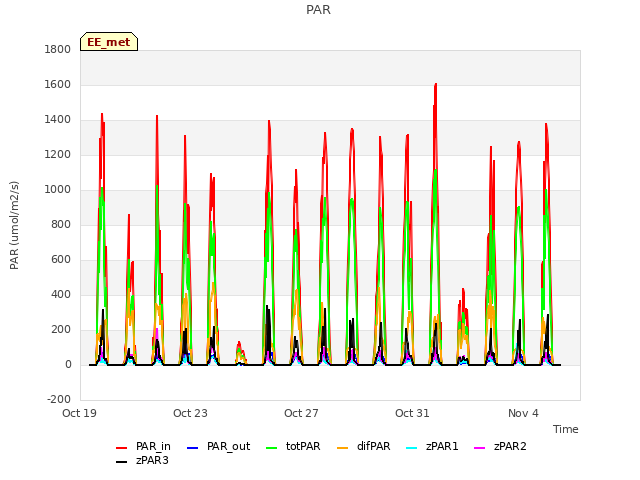Viewport: 640px width, 480px height.
Task: Click the 1800 y-axis tick label
Action: pyautogui.click(x=58, y=50)
